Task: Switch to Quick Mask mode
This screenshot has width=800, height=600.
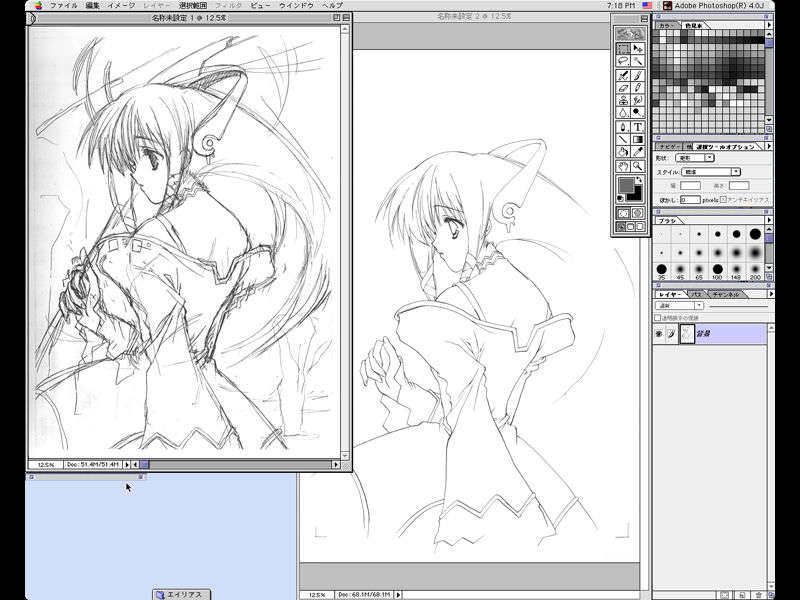Action: [x=638, y=213]
